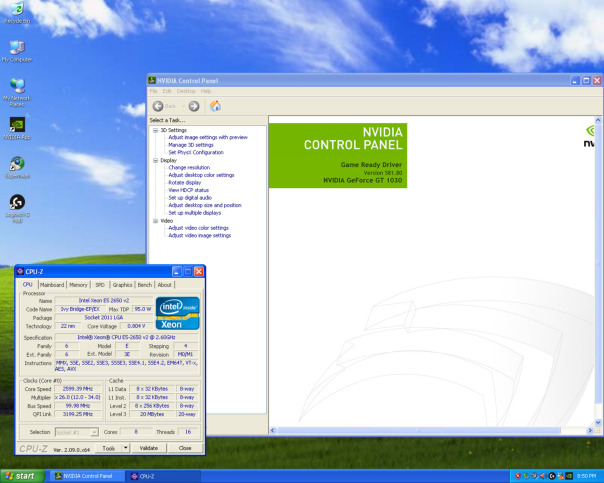Screen dimensions: 604x483
Task: Collapse the Display tree node
Action: [154, 160]
